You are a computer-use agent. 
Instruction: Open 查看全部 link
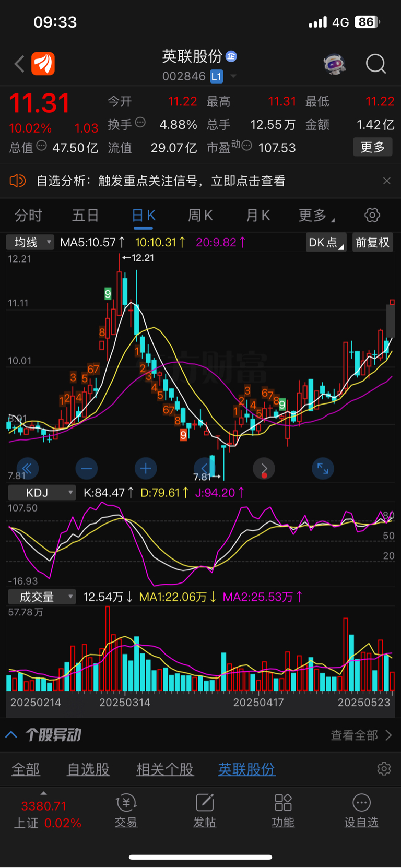coord(361,735)
